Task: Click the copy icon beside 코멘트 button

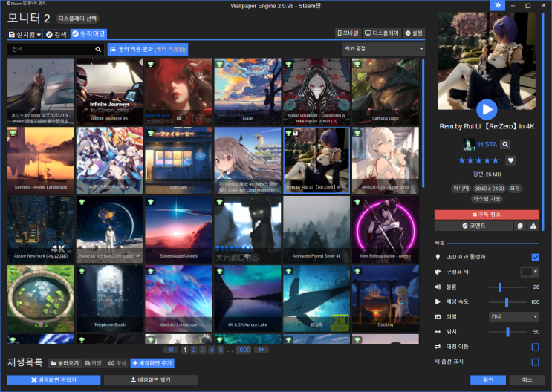Action: [520, 226]
